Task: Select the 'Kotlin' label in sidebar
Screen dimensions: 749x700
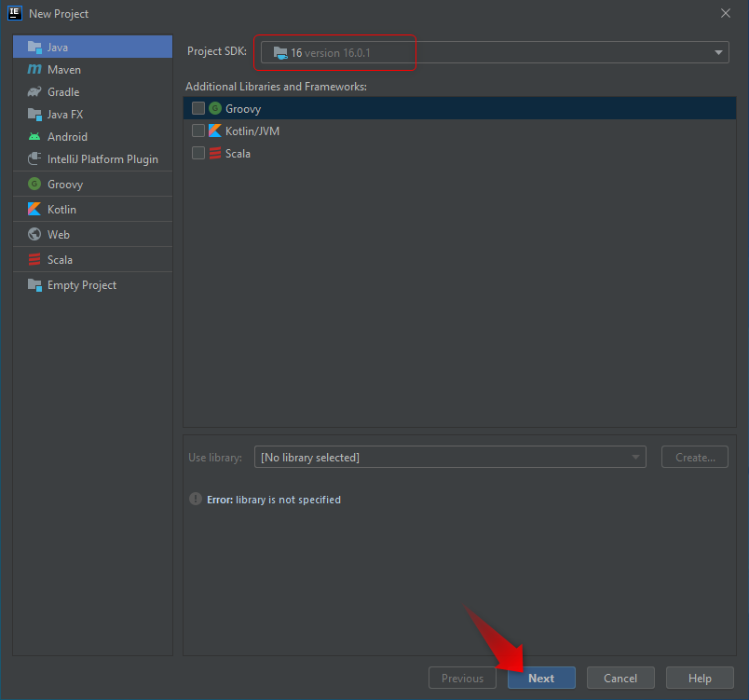Action: coord(61,210)
